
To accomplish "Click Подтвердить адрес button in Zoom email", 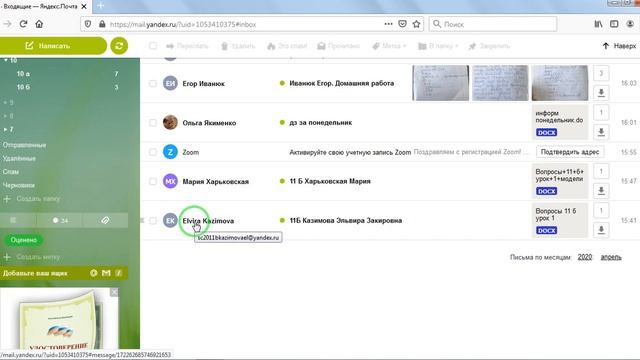I will 570,152.
